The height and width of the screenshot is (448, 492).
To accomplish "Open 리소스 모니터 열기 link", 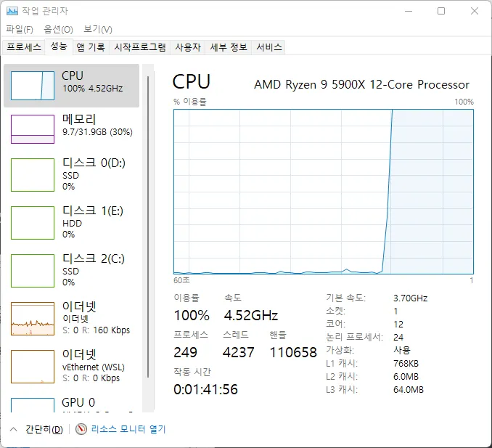I will click(128, 429).
